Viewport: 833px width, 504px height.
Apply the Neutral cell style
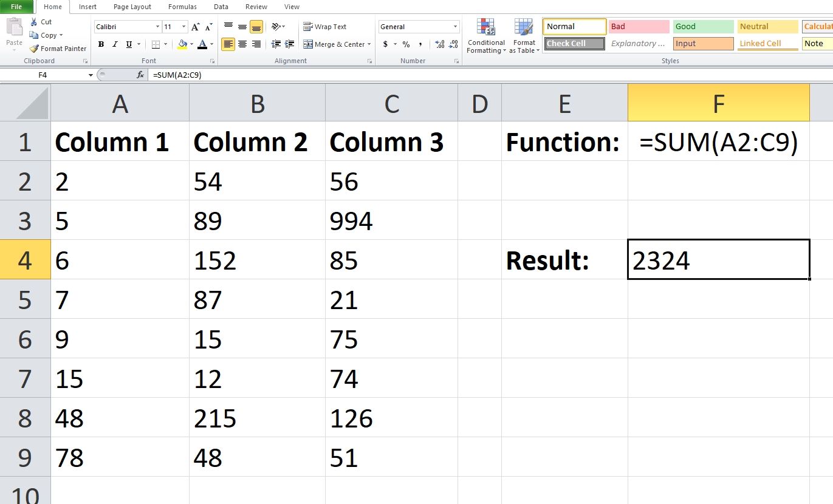(767, 27)
